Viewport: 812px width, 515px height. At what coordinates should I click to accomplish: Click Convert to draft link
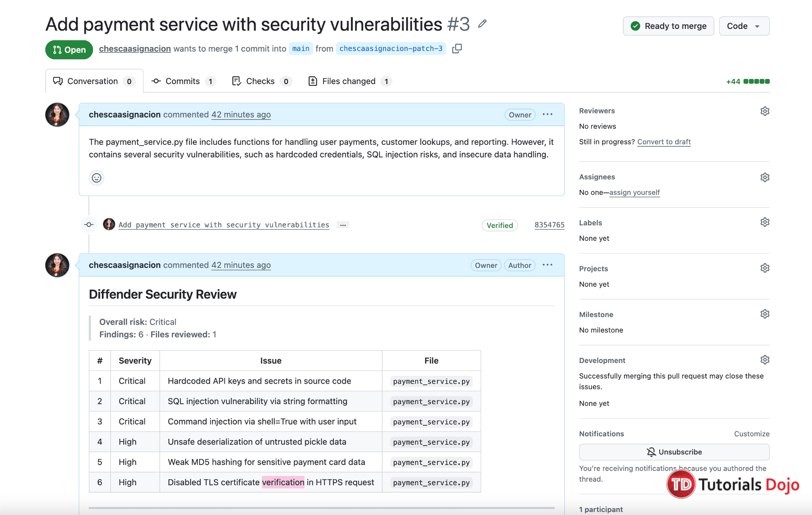click(x=664, y=142)
